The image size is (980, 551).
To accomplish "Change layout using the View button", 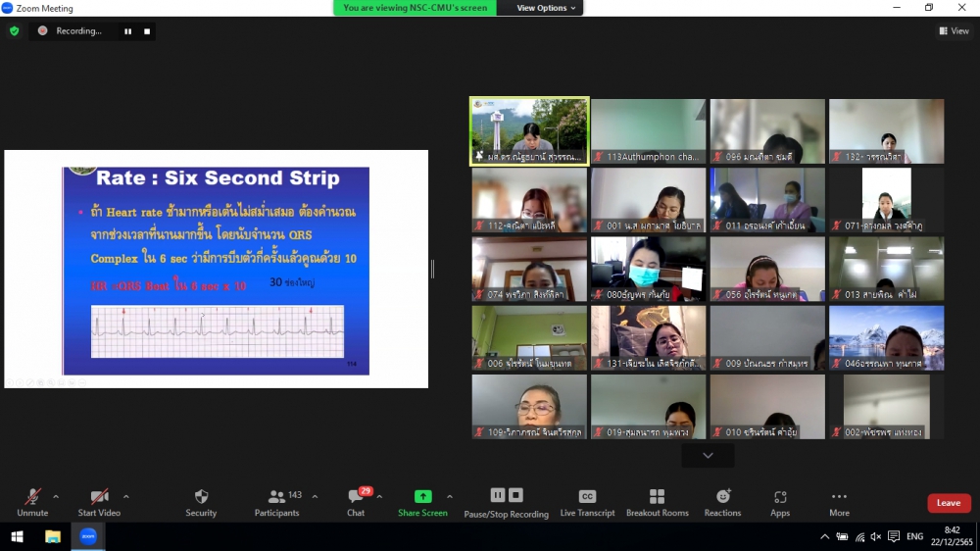I will 954,31.
